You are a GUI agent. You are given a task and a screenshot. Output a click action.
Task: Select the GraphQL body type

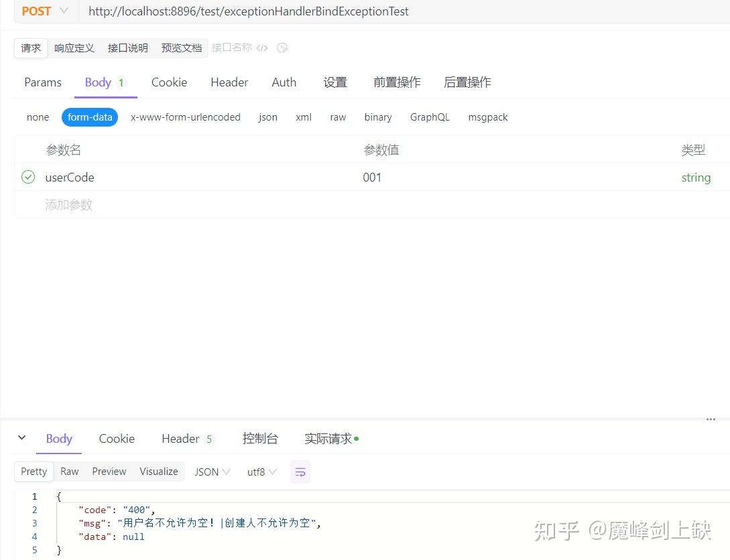(x=430, y=117)
